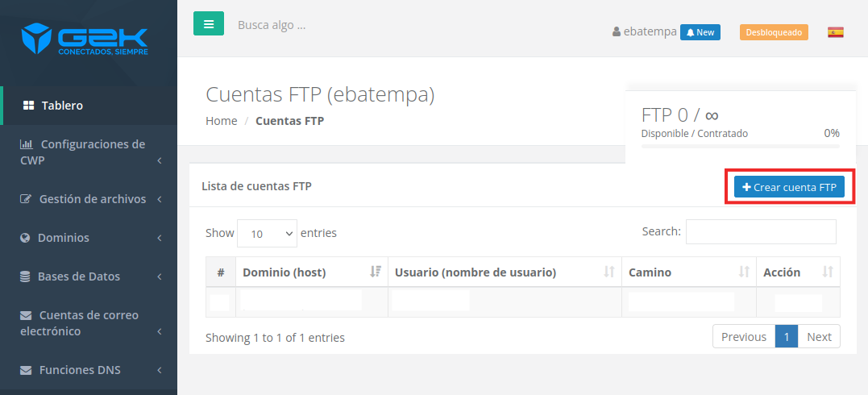Viewport: 868px width, 395px height.
Task: Open the Show entries count dropdown
Action: pos(267,233)
